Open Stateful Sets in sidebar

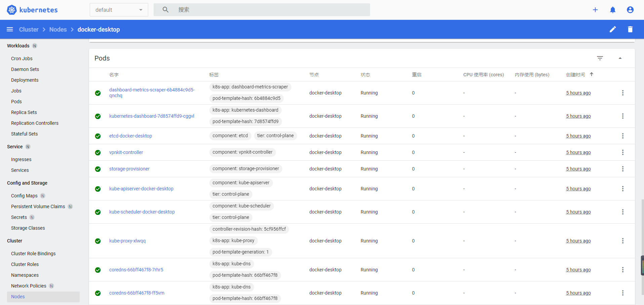tap(24, 134)
